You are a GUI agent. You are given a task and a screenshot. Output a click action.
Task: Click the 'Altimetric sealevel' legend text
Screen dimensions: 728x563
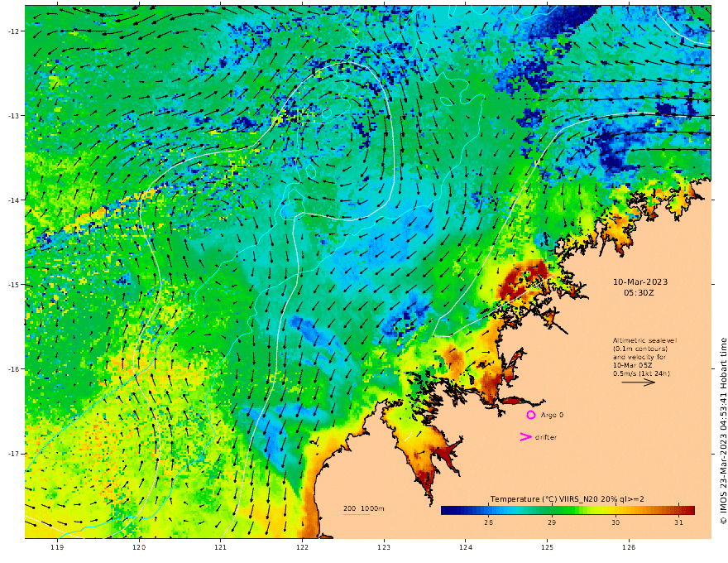pos(644,340)
